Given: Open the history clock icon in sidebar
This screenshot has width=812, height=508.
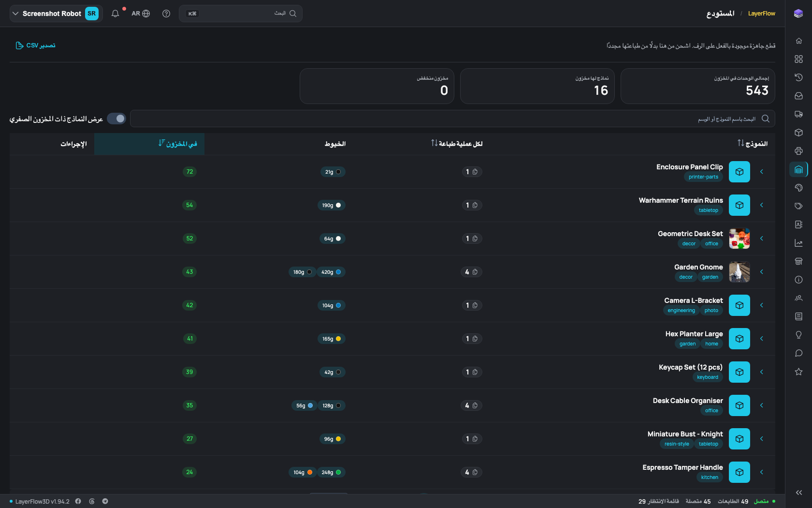Looking at the screenshot, I should click(x=798, y=77).
